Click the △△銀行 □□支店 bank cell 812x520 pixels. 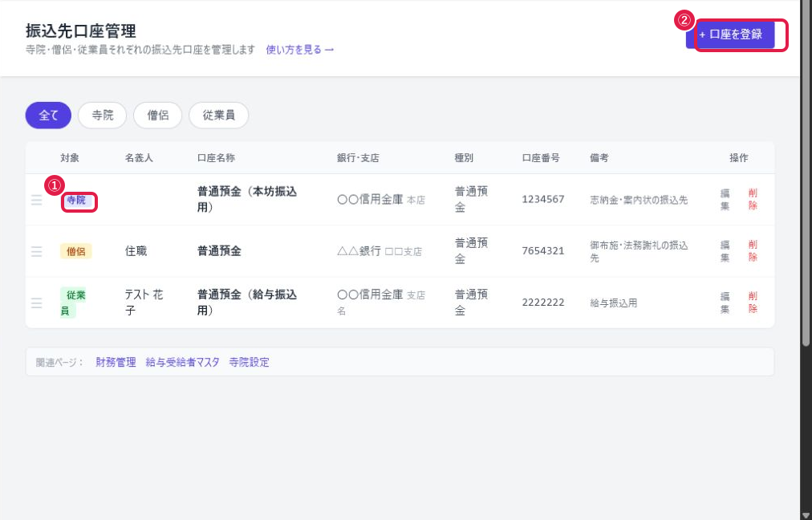(x=380, y=251)
